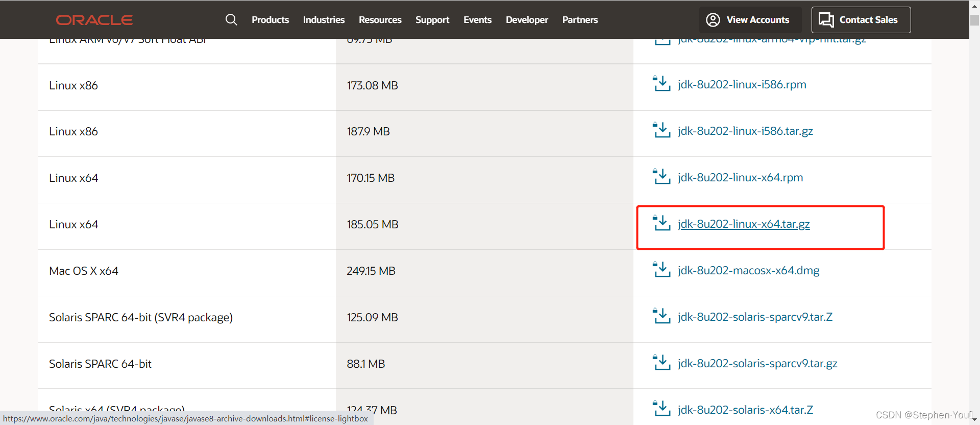This screenshot has height=425, width=980.
Task: Download jdk-8u202-linux-x64.tar.gz link
Action: 744,224
